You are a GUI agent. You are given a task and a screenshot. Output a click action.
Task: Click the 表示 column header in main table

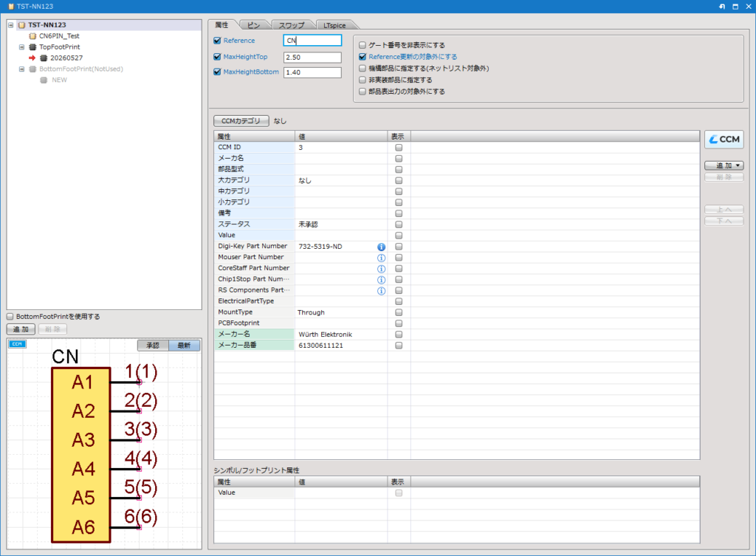click(x=399, y=137)
